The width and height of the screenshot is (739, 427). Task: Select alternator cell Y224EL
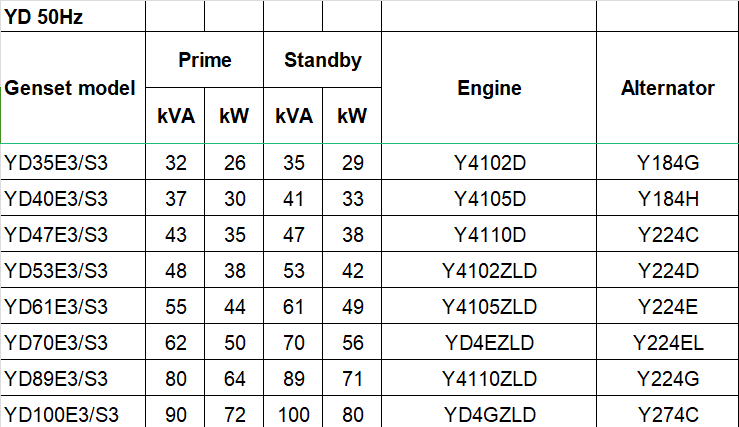[667, 342]
